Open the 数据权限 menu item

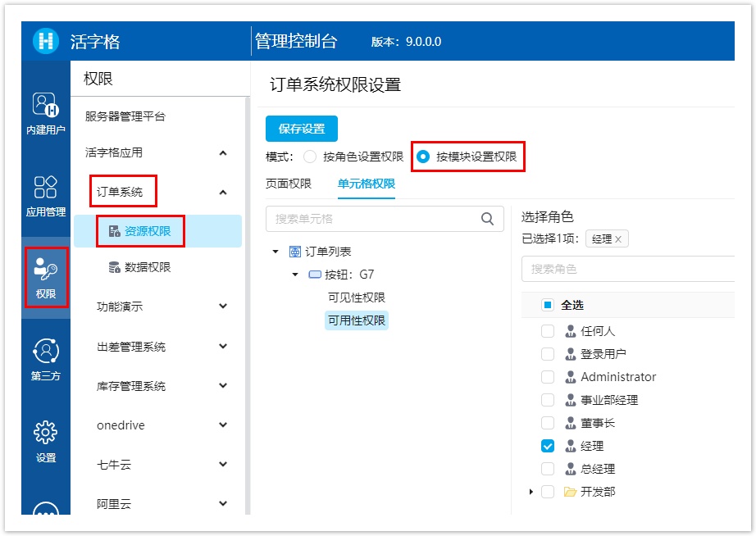coord(148,267)
